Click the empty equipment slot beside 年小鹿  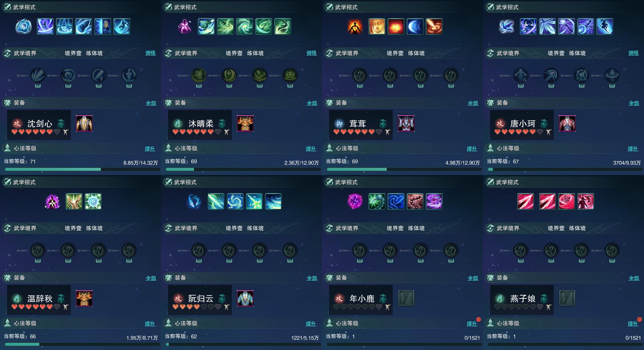pyautogui.click(x=406, y=298)
